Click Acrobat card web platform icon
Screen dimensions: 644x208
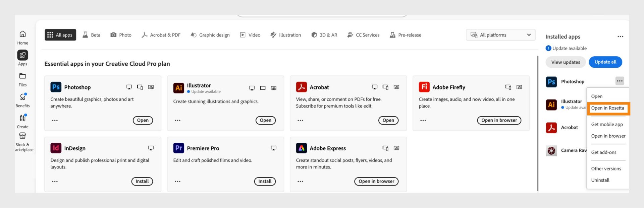tap(396, 87)
